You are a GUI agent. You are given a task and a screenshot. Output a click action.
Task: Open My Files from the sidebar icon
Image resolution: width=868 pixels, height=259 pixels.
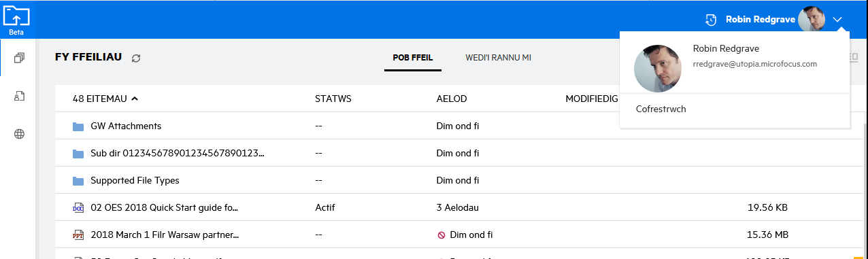19,58
